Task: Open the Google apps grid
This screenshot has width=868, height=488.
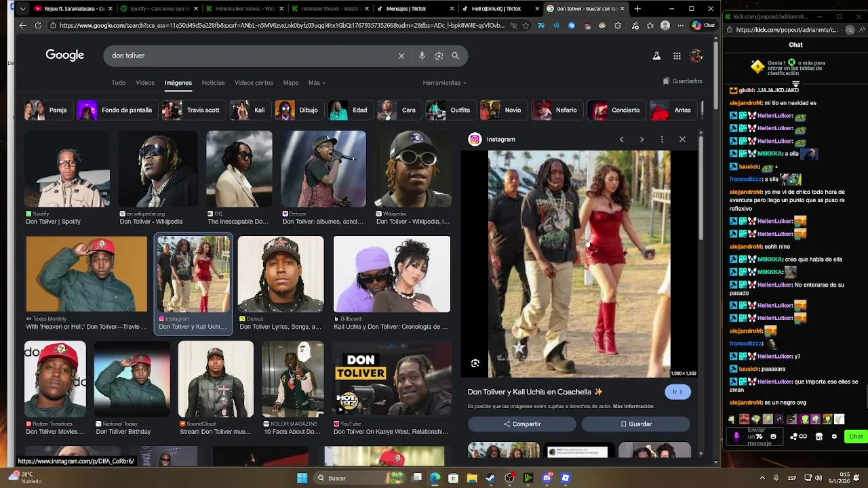Action: click(677, 56)
